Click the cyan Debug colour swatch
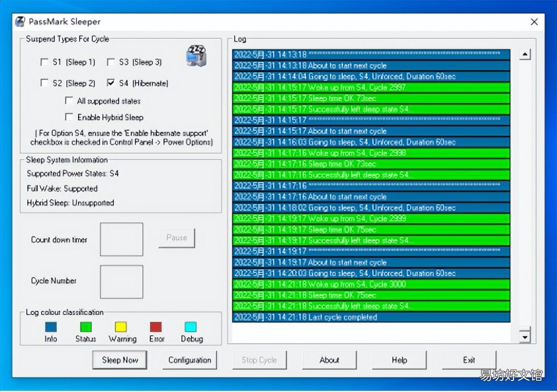Screen dimensions: 557x392 [191, 327]
